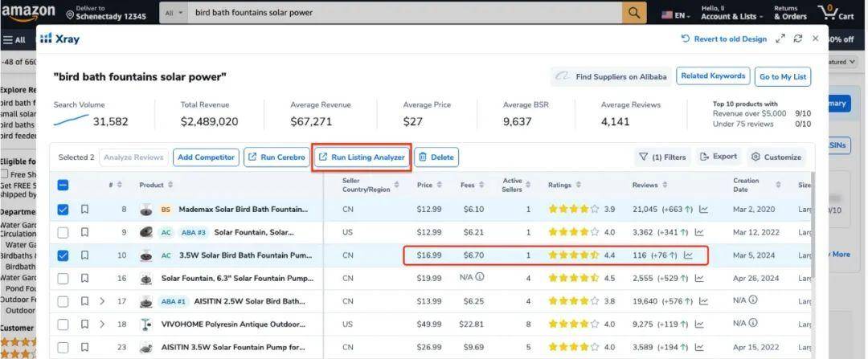This screenshot has height=359, width=868.
Task: Open review trend chart for 21,045 reviews
Action: (x=703, y=210)
